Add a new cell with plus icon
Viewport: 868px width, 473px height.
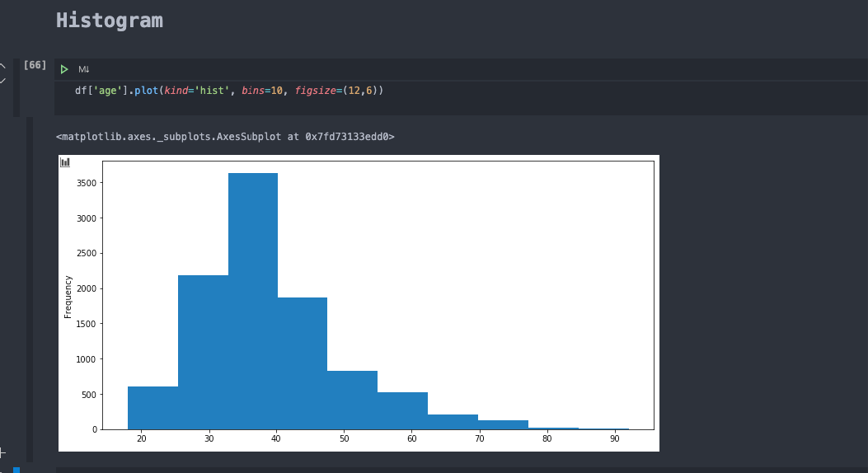point(2,452)
